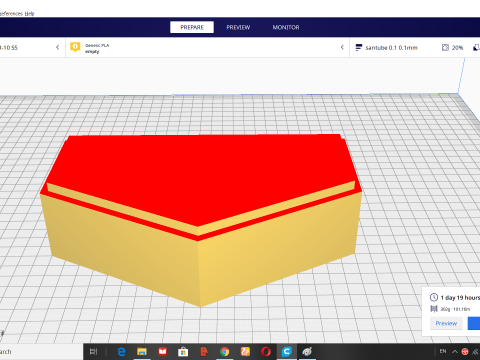This screenshot has width=480, height=360.
Task: Click the layer height profile icon
Action: pos(359,47)
